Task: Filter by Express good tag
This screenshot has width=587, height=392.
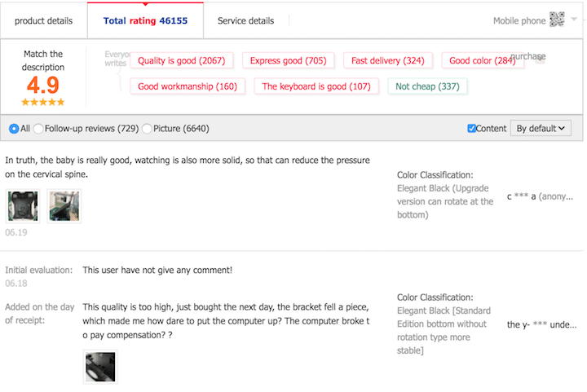Action: (287, 61)
